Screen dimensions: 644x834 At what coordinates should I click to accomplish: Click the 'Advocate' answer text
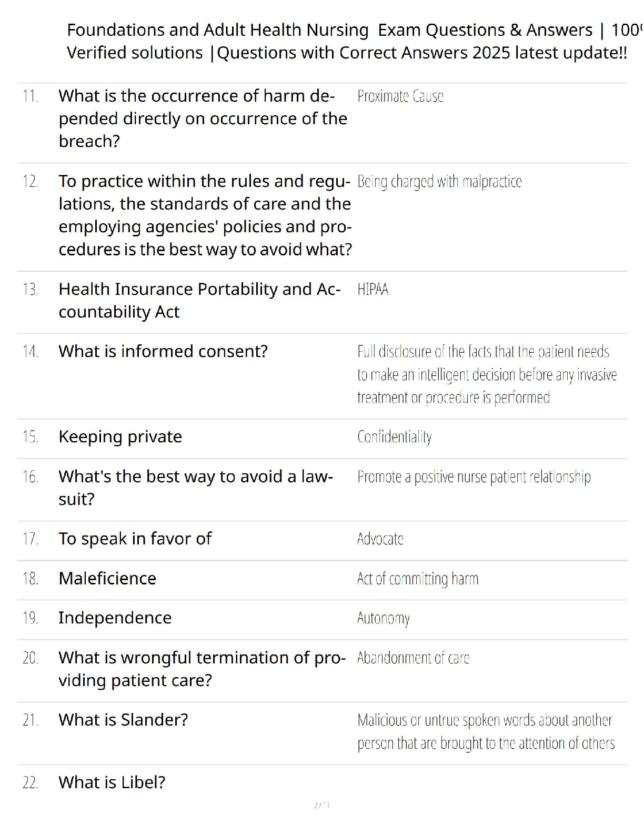(380, 539)
